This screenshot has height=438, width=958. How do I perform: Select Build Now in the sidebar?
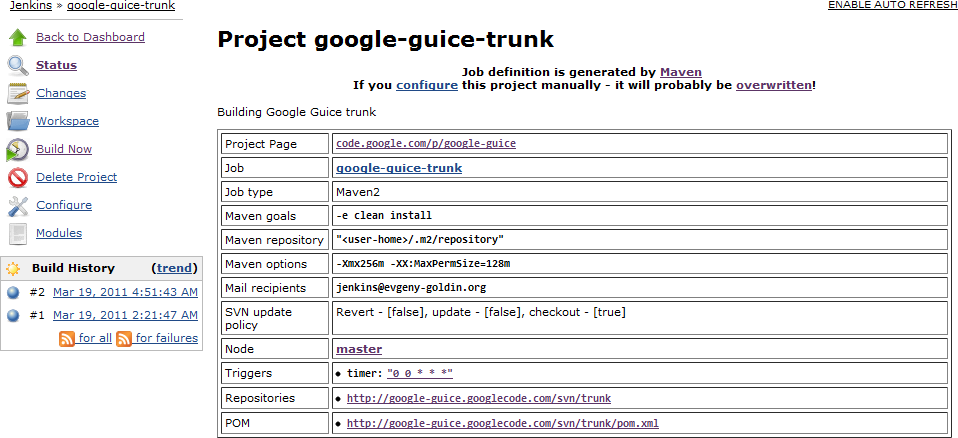(x=64, y=150)
